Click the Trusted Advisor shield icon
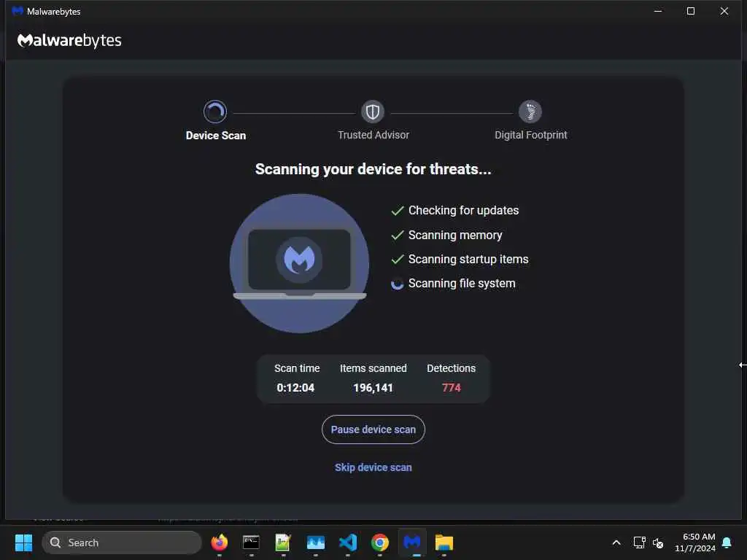The width and height of the screenshot is (747, 560). 373,112
